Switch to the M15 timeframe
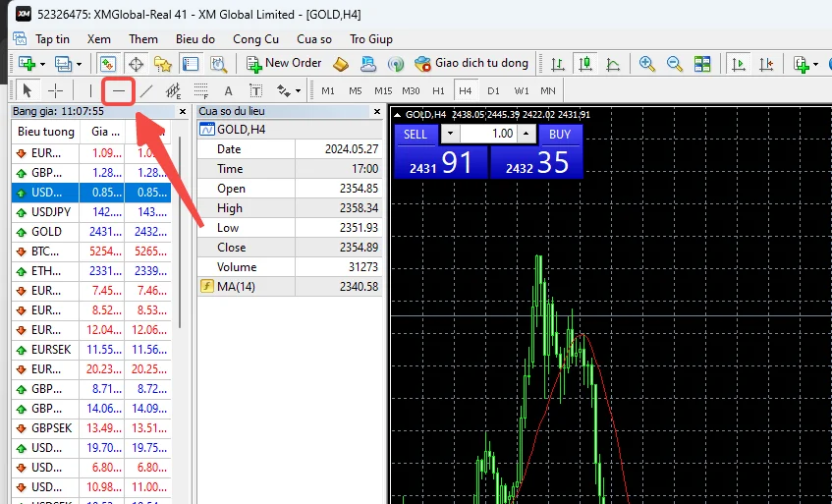Image resolution: width=832 pixels, height=504 pixels. (x=383, y=91)
